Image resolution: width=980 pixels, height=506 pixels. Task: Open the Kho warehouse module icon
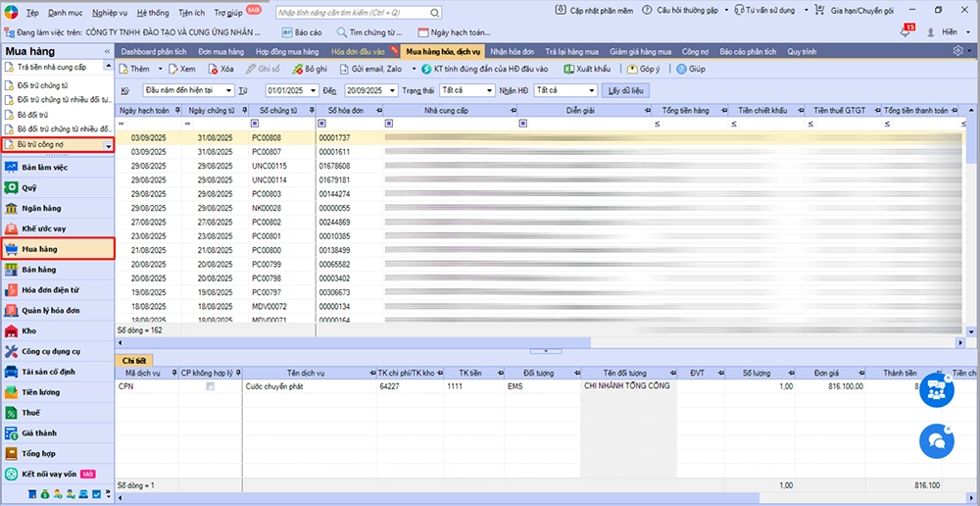click(11, 331)
